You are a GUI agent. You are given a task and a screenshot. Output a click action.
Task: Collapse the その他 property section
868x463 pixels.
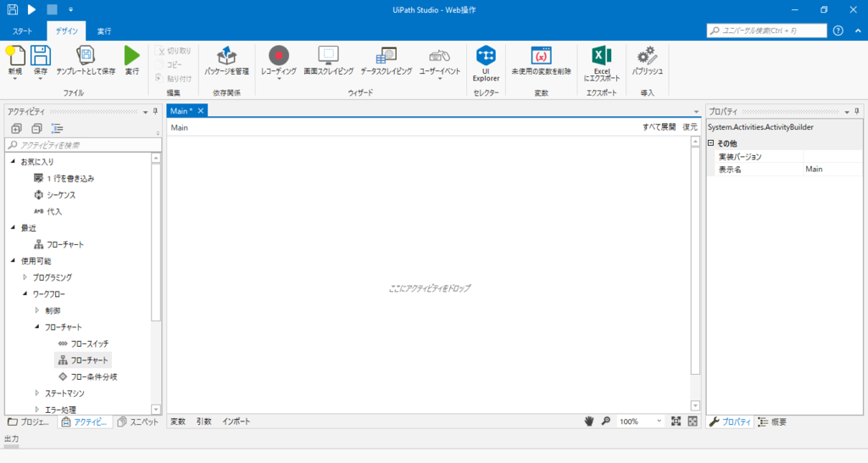click(711, 143)
